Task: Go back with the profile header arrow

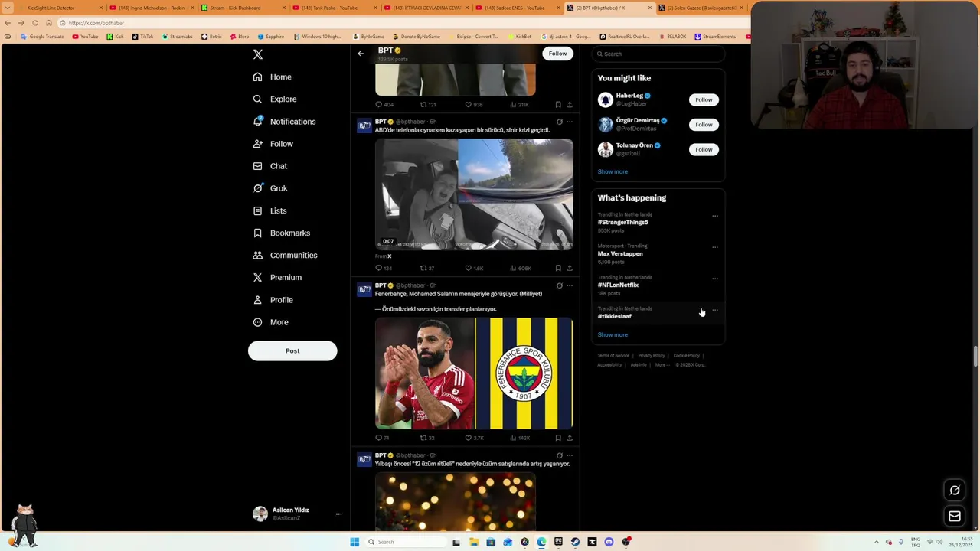Action: point(361,54)
